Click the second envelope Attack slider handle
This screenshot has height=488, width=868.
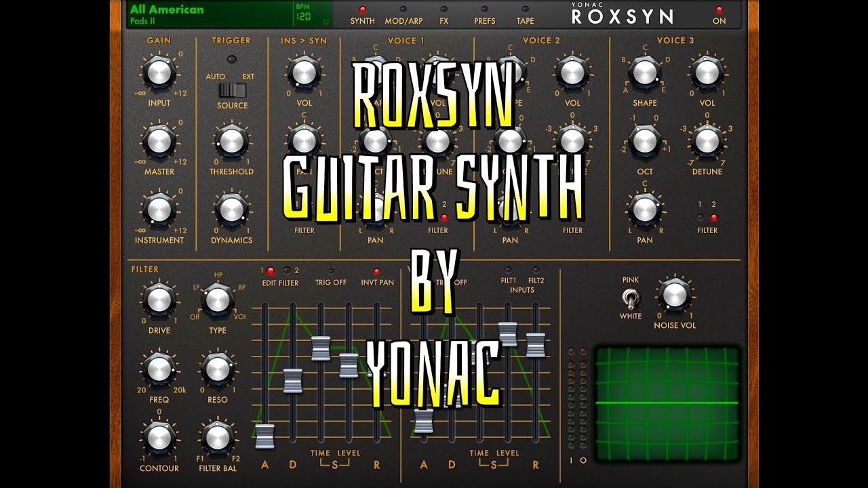(424, 420)
